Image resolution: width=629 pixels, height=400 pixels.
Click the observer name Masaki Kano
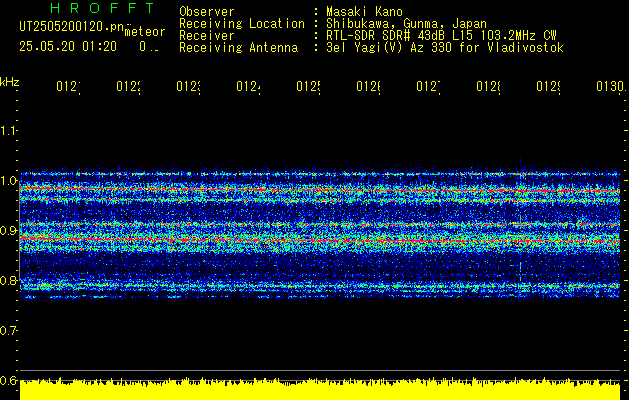364,12
